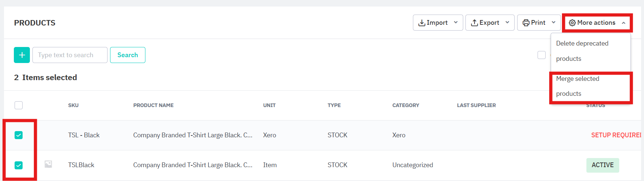644x181 pixels.
Task: Focus the Type text to search field
Action: click(70, 55)
